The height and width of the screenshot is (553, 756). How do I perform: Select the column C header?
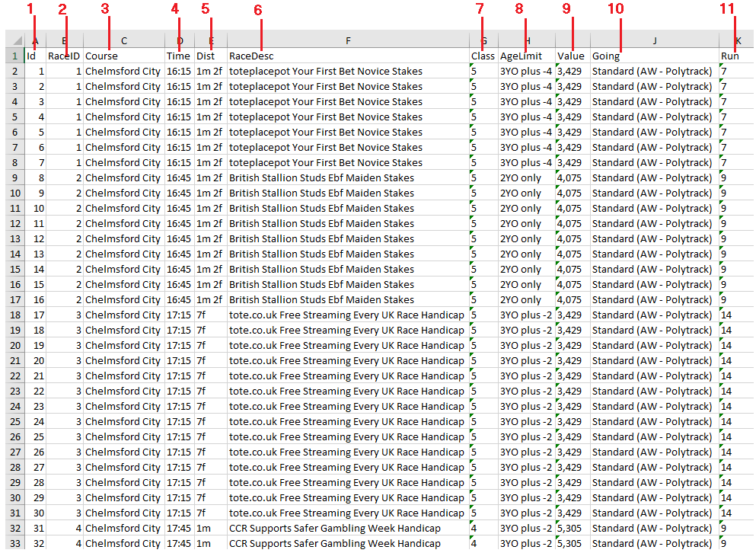tap(123, 40)
